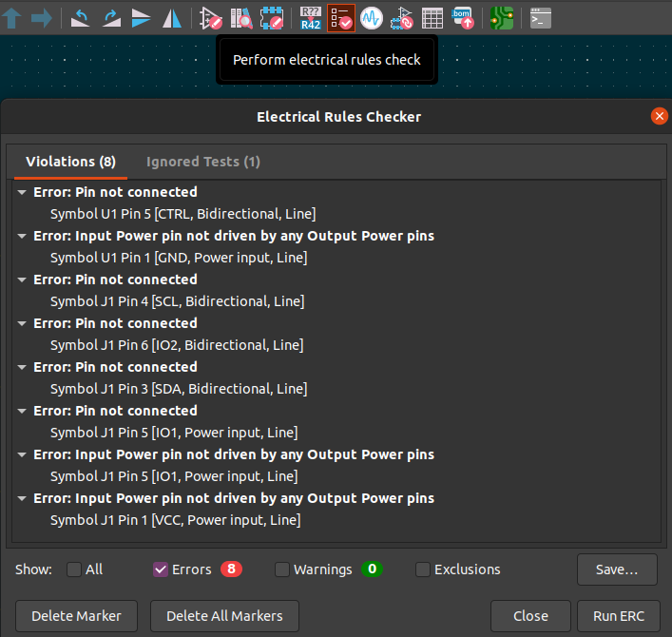Click the Run ERC button
Viewport: 672px width, 637px height.
click(619, 616)
